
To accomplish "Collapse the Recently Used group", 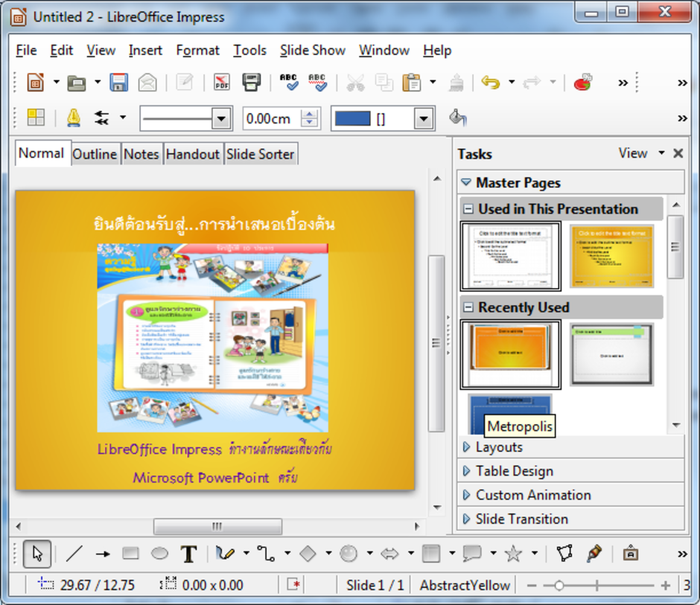I will (468, 307).
